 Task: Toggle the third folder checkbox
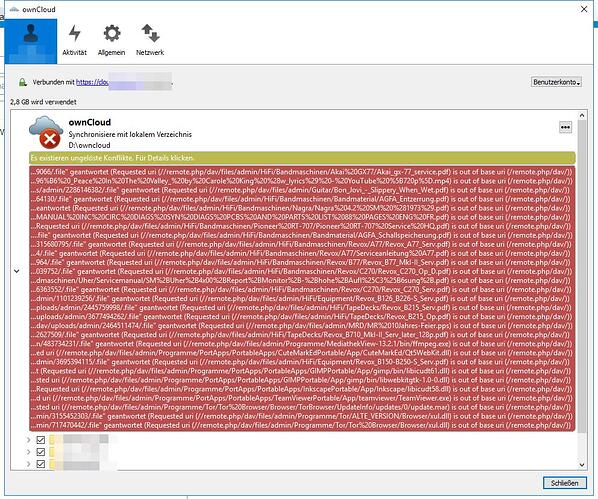(x=40, y=464)
